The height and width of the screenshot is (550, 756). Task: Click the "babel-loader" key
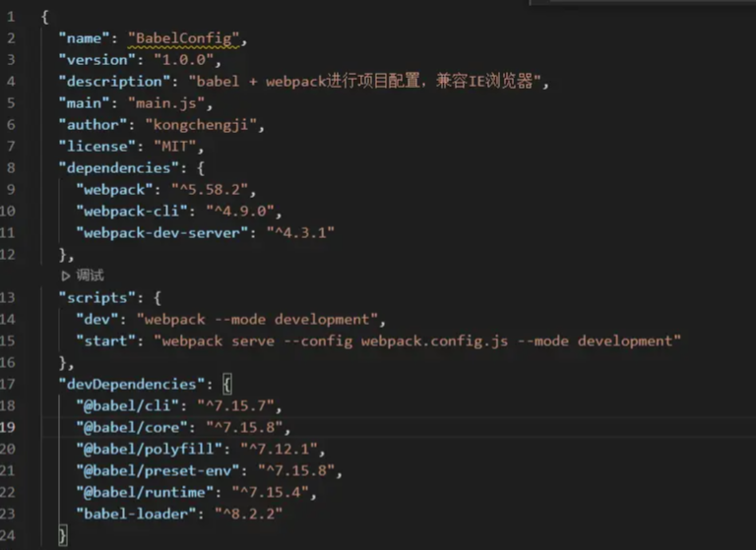(x=136, y=514)
